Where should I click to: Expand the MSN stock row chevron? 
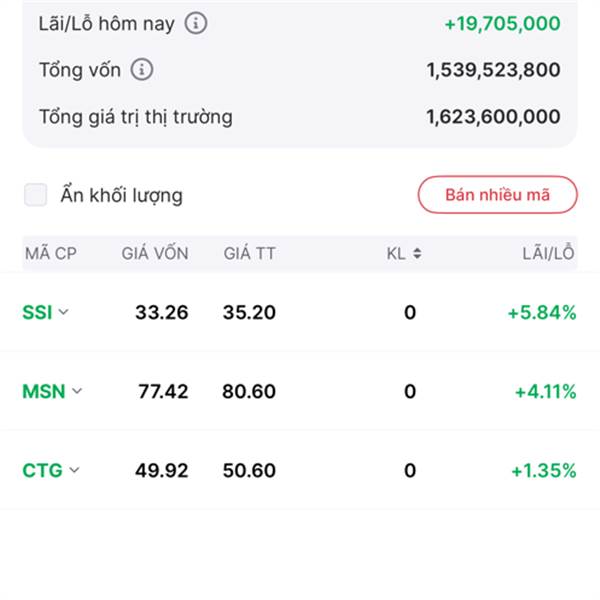(x=77, y=391)
